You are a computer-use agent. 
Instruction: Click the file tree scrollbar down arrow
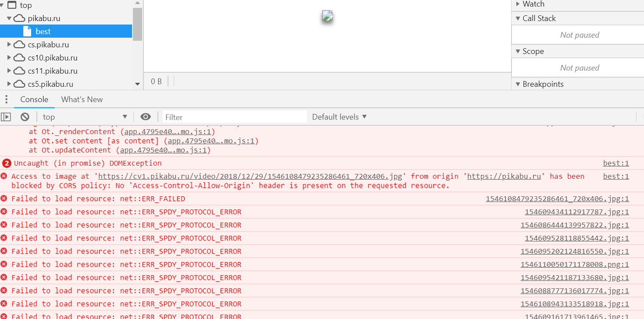click(x=137, y=84)
